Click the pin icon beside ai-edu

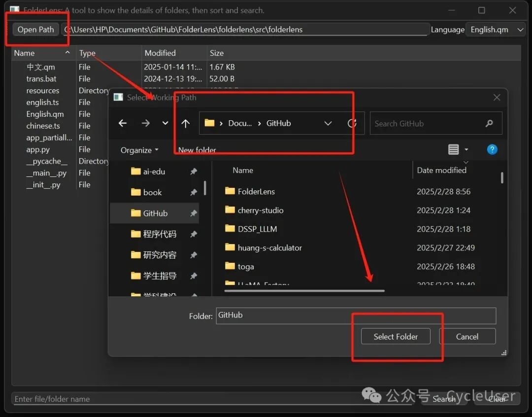point(194,171)
